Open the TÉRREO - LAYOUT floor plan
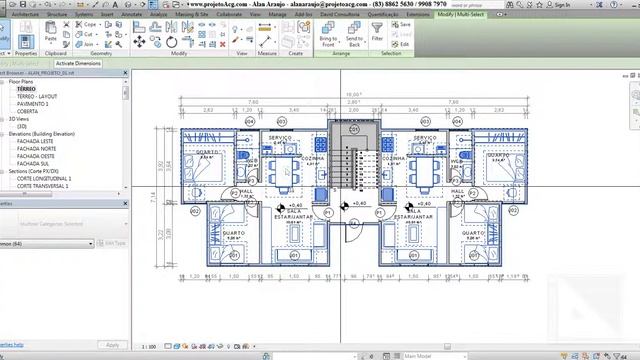640x360 pixels. pyautogui.click(x=37, y=96)
